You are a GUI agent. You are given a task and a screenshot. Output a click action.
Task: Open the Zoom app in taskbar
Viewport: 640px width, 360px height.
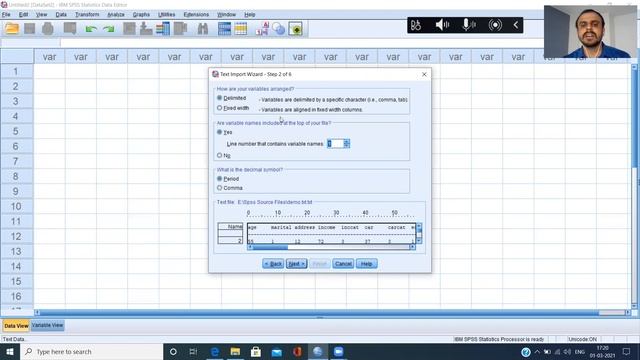pyautogui.click(x=338, y=351)
